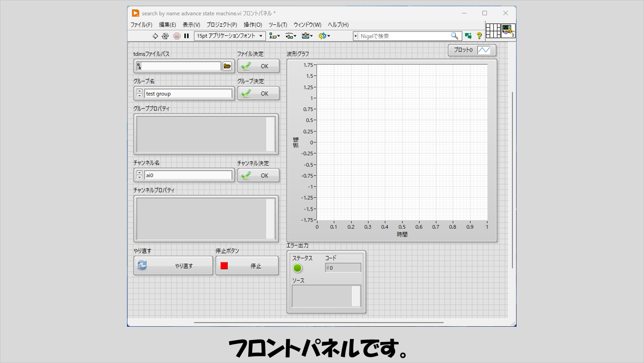Click the VI icon in top-right corner
Screen dimensions: 644x363
[508, 31]
